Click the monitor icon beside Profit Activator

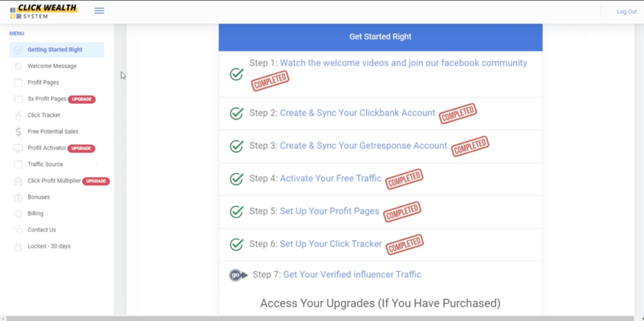click(18, 148)
